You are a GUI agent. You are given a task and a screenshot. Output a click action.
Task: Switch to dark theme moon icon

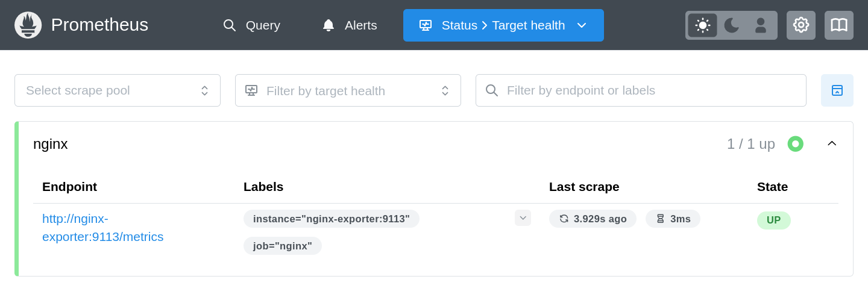[x=732, y=25]
